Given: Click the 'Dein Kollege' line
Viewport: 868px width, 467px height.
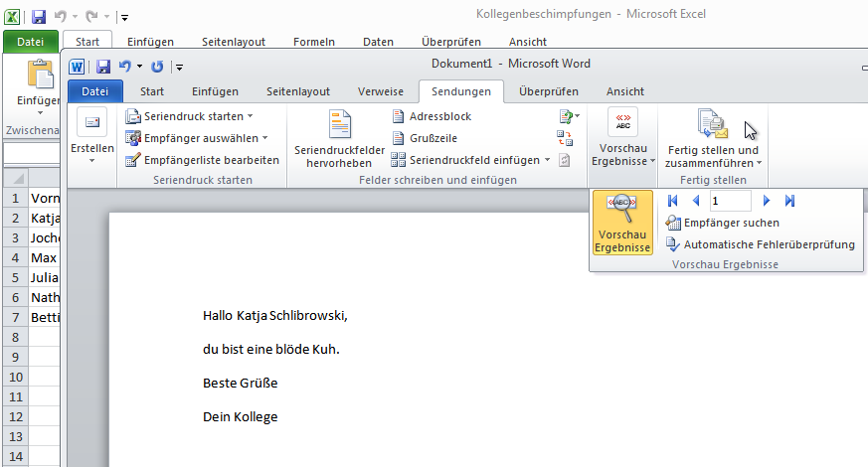Looking at the screenshot, I should tap(241, 417).
